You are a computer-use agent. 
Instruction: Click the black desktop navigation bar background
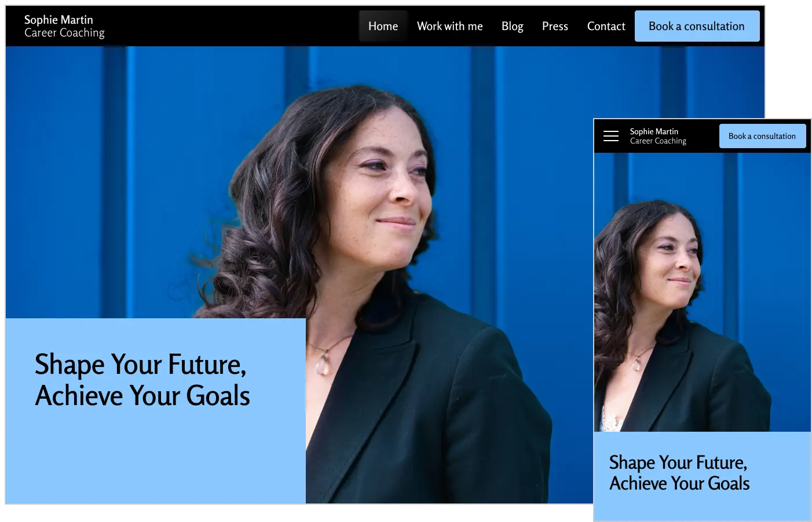coord(232,26)
